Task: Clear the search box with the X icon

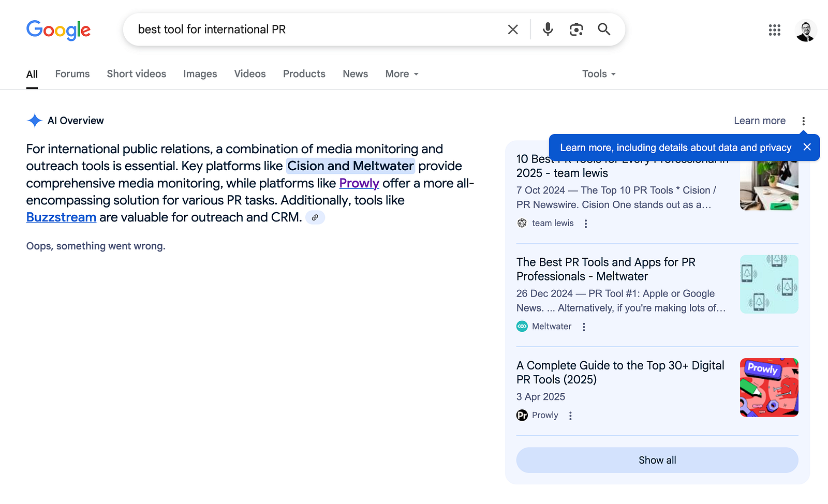Action: (x=513, y=29)
